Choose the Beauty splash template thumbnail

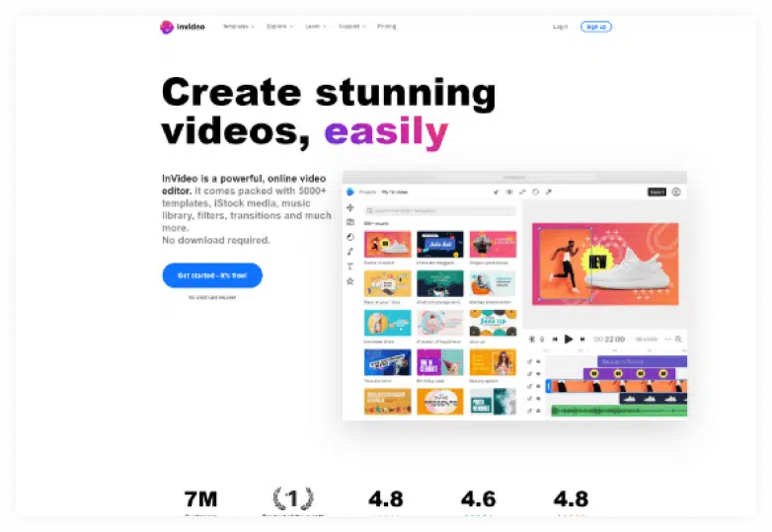[x=493, y=362]
